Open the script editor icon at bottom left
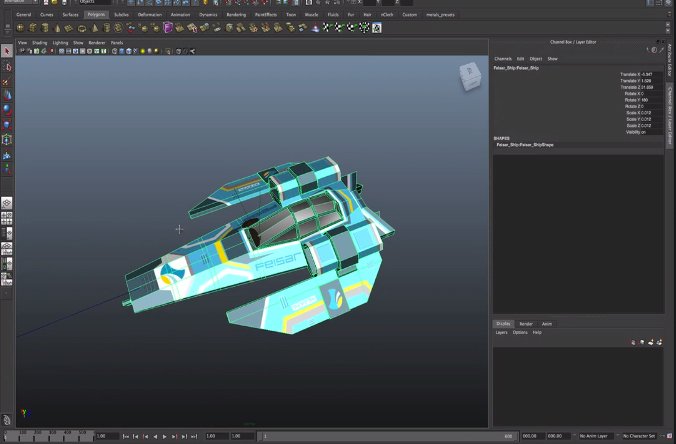This screenshot has height=444, width=676. tap(6, 419)
